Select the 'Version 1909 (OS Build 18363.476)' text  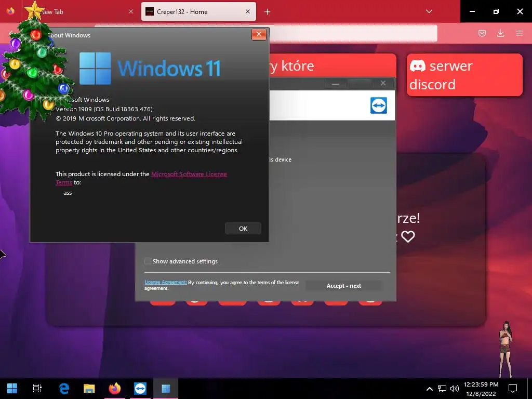[x=104, y=109]
